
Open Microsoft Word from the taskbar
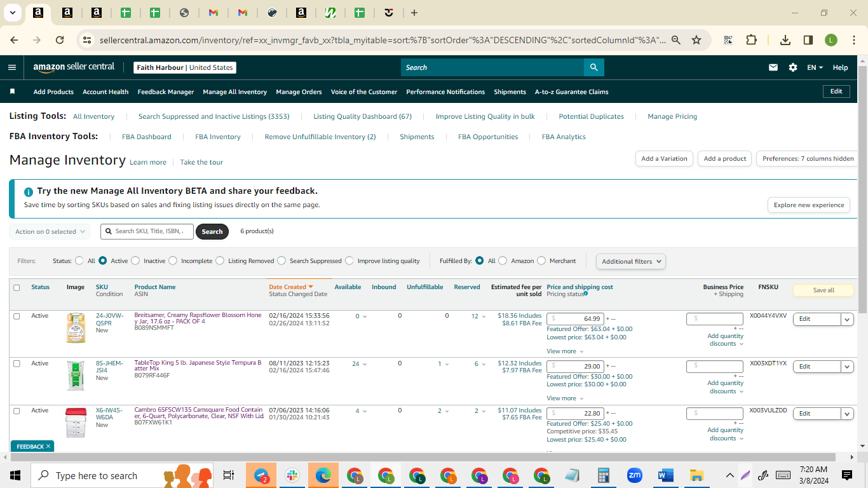point(665,475)
